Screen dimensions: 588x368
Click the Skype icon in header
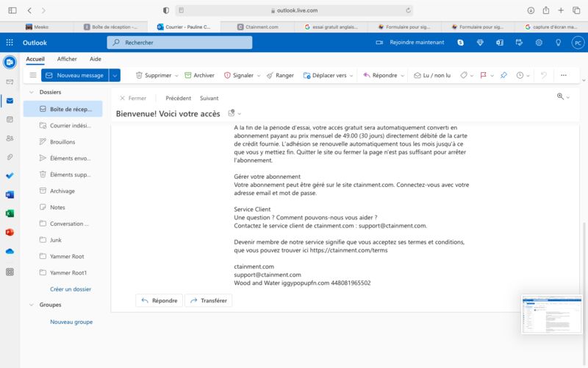pyautogui.click(x=461, y=43)
